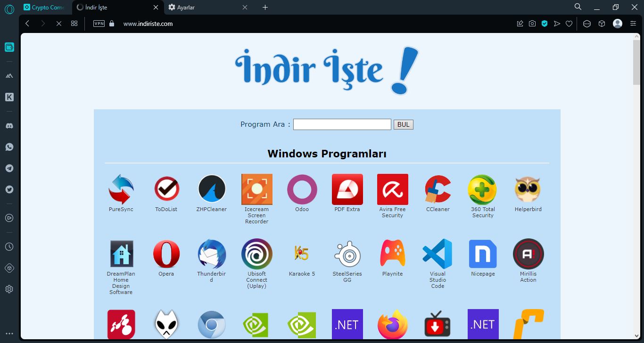Open the ZHPCleaner program icon
The height and width of the screenshot is (343, 644).
212,189
